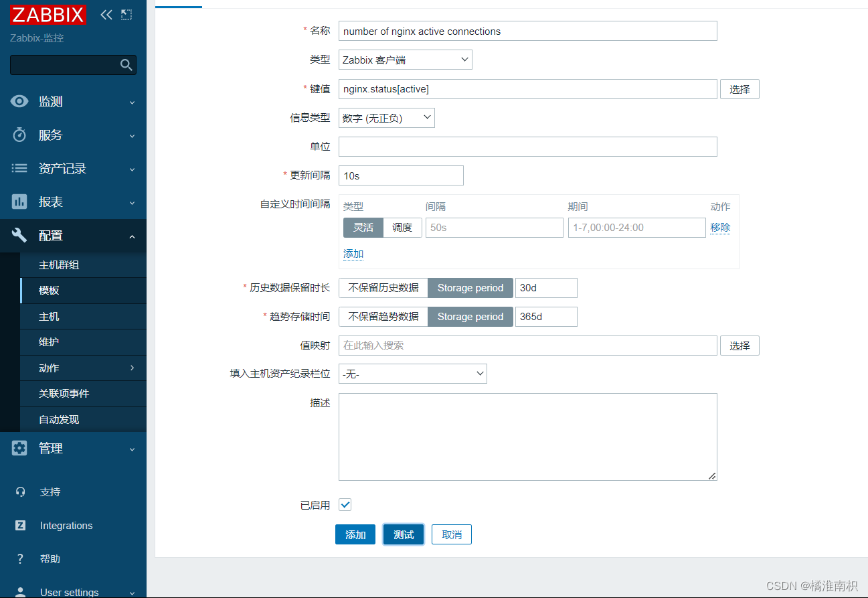The image size is (868, 598).
Task: Click the headset icon for 支持
Action: [x=20, y=492]
